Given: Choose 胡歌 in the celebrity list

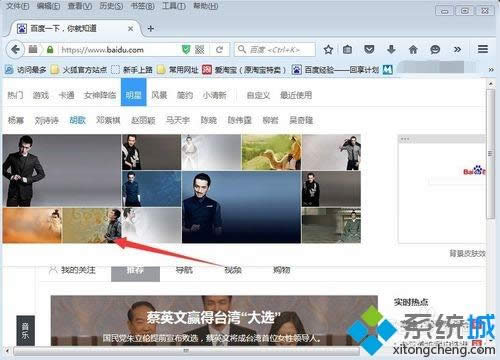Looking at the screenshot, I should [77, 120].
